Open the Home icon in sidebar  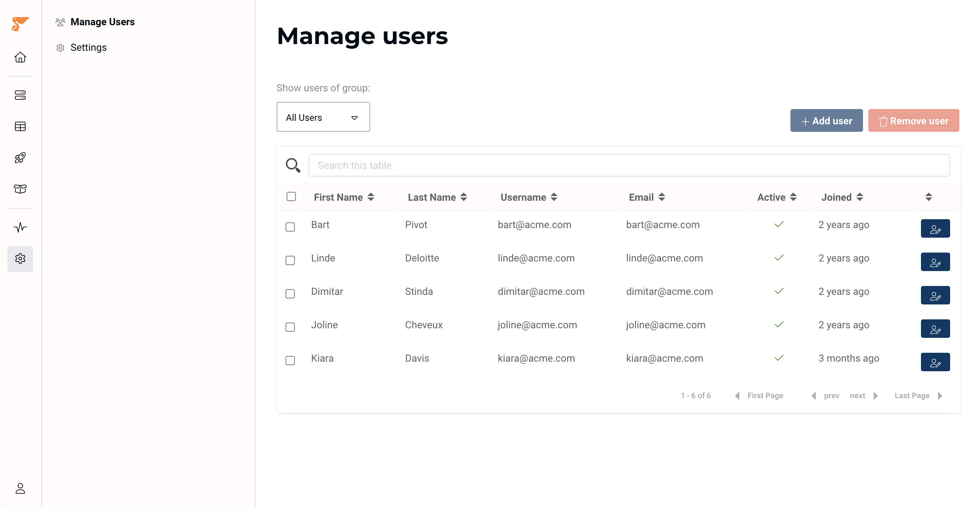tap(20, 58)
